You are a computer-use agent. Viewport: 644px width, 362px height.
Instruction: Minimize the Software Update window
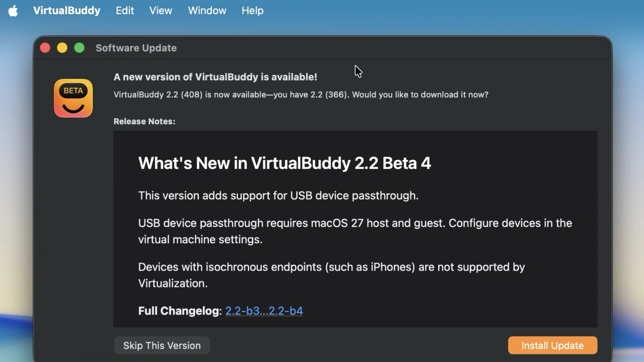62,48
